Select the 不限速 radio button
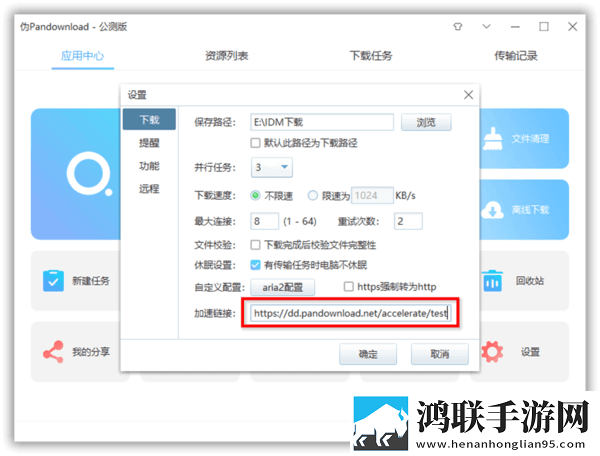The height and width of the screenshot is (456, 600). (x=255, y=195)
